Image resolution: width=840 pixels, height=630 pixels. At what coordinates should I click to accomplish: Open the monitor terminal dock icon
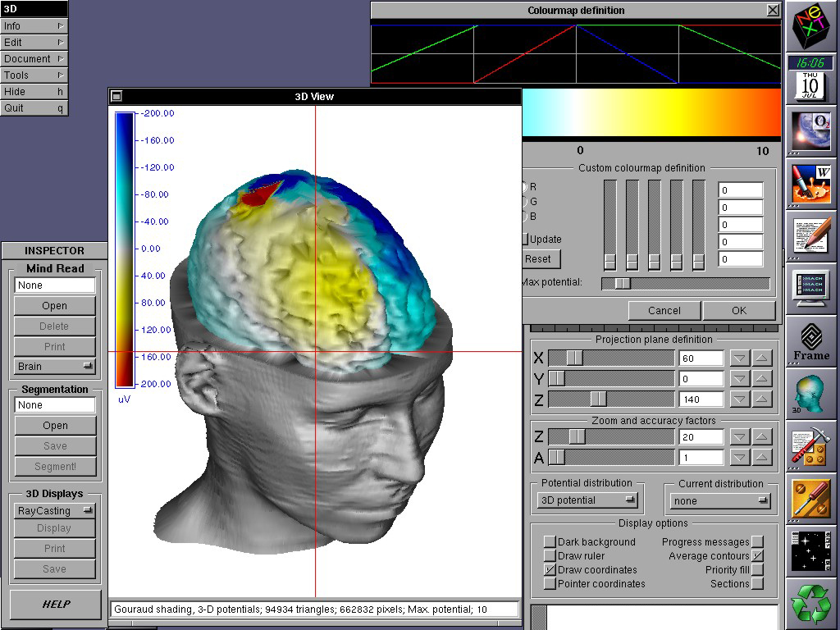click(810, 287)
